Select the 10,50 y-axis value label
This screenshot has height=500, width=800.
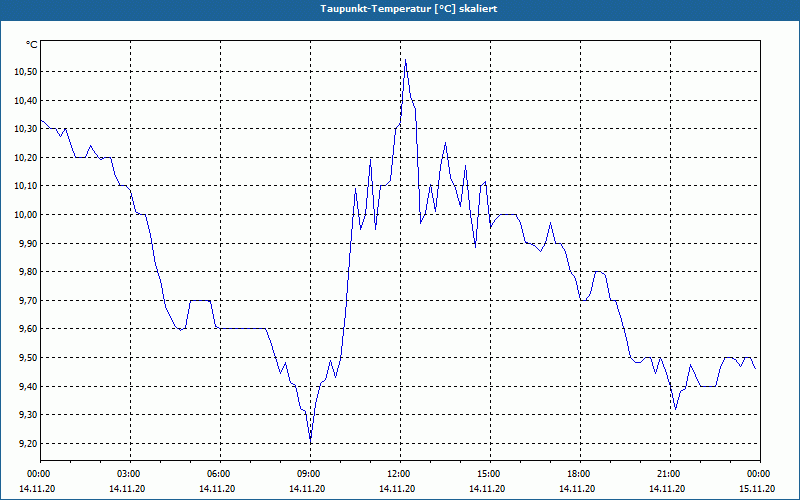[24, 72]
